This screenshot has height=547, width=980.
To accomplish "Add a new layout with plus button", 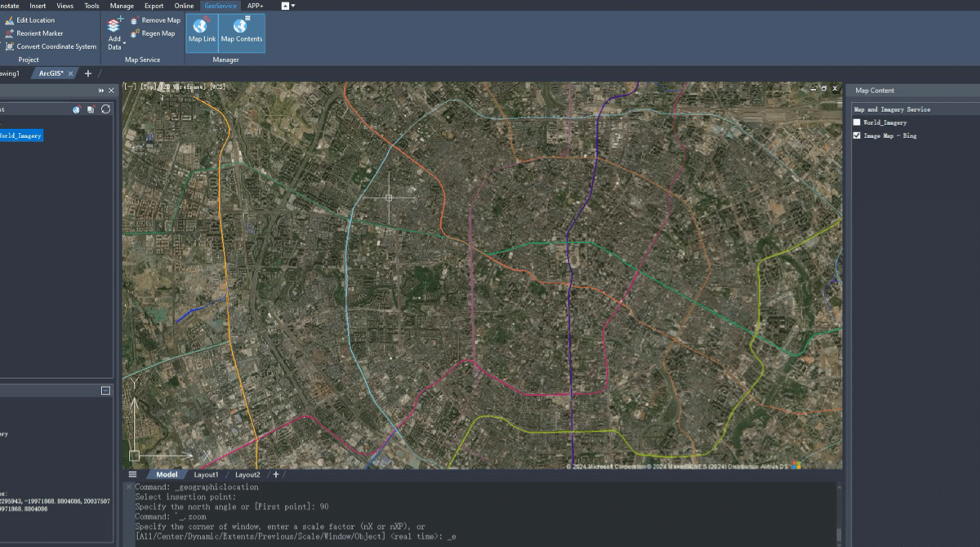I will click(x=276, y=474).
